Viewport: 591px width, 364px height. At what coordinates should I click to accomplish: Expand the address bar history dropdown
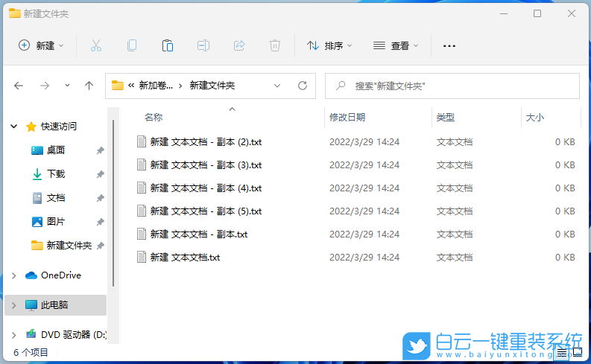coord(277,86)
